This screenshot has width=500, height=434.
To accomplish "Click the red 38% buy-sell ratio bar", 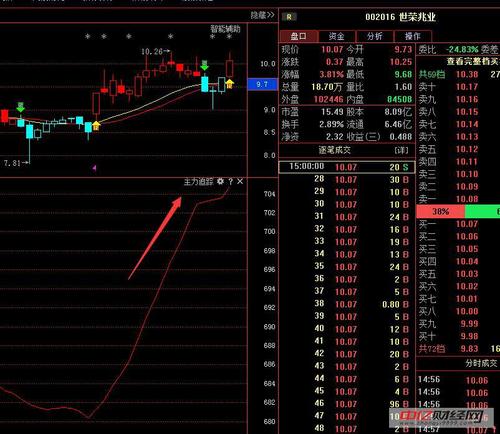I will coord(441,211).
